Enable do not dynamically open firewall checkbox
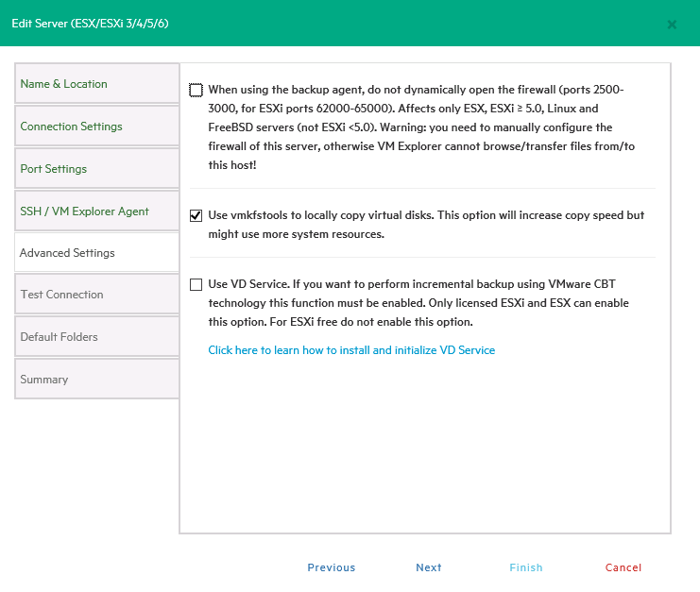700x592 pixels. pyautogui.click(x=196, y=90)
